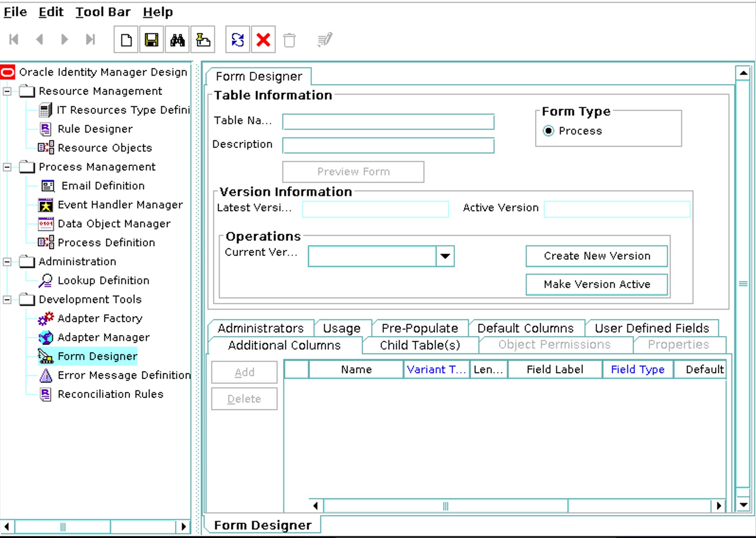The image size is (756, 538).
Task: Save with the floppy disk icon
Action: pyautogui.click(x=152, y=39)
